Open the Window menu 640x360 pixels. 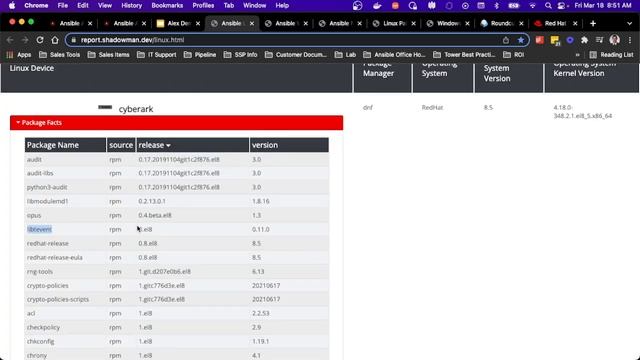[x=254, y=5]
